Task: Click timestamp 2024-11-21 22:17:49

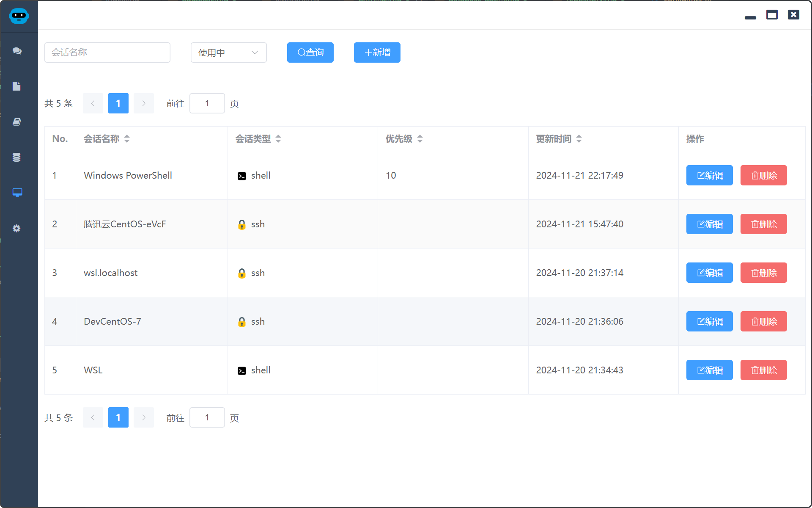Action: point(580,175)
